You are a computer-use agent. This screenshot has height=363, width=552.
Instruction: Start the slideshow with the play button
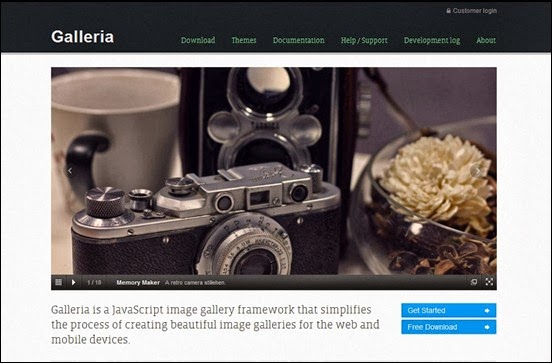tap(73, 282)
